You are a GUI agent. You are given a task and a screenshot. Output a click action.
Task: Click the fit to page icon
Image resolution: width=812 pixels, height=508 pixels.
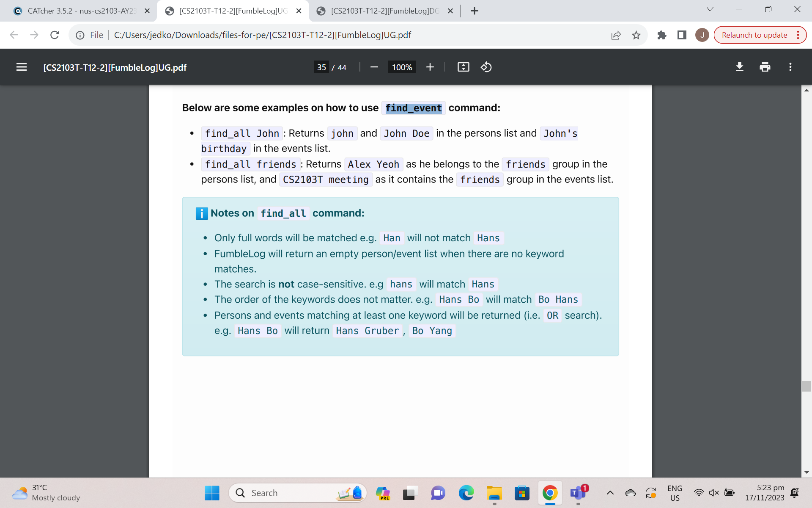(463, 67)
